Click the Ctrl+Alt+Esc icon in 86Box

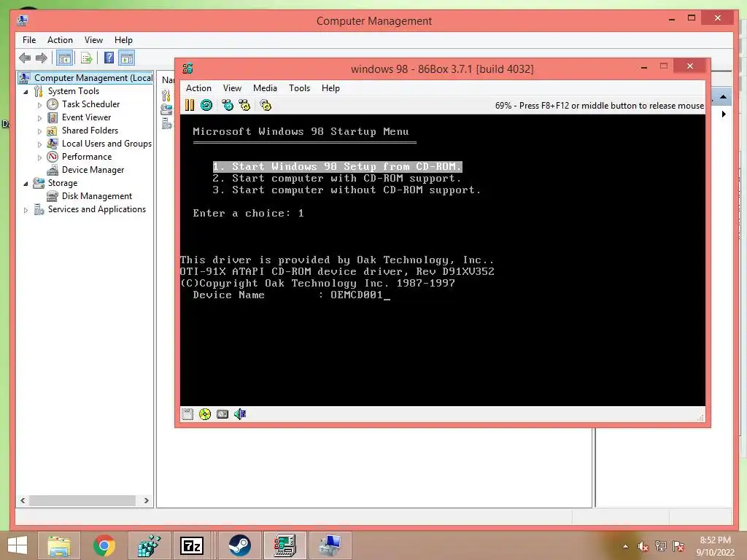click(x=244, y=105)
